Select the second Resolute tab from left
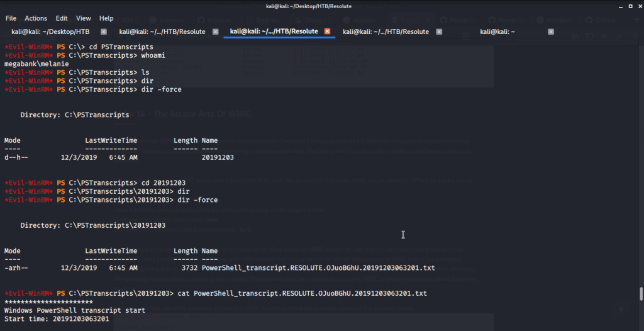The height and width of the screenshot is (331, 644). point(162,31)
